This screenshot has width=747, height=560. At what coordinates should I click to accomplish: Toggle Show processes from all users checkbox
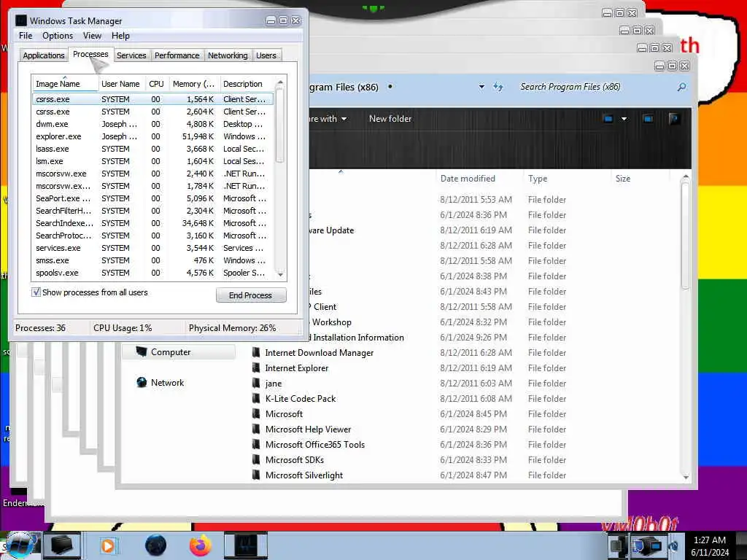click(36, 292)
